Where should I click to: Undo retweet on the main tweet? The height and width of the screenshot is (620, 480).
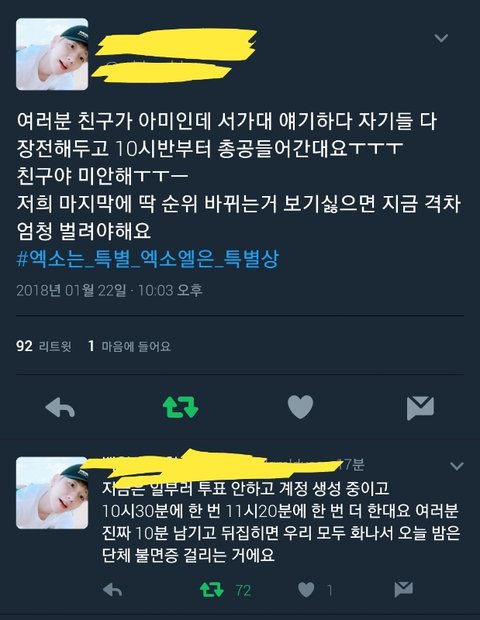180,407
